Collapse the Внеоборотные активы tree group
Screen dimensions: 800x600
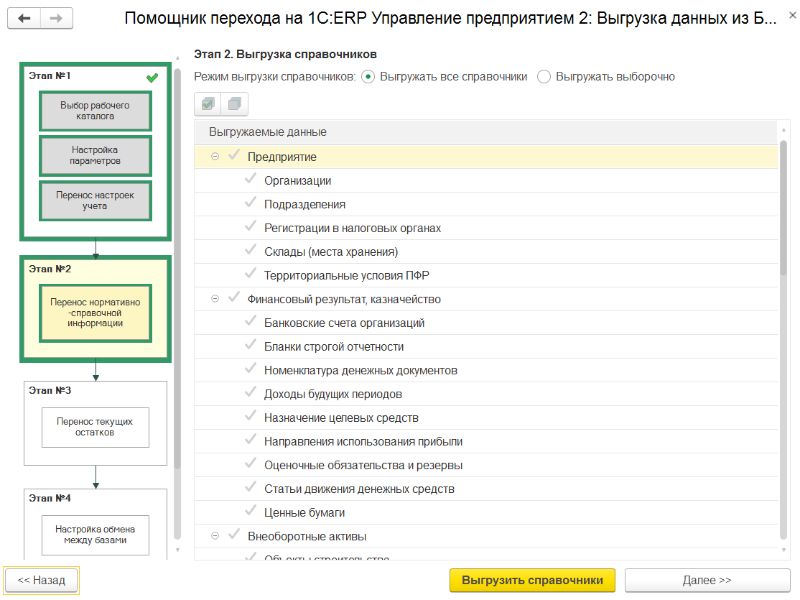pos(215,536)
